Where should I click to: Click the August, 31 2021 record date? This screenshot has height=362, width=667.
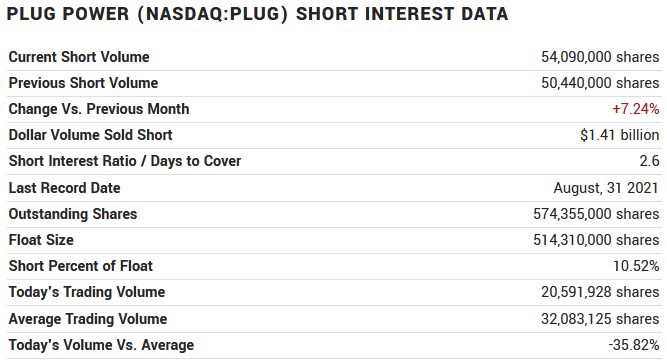[x=606, y=188]
